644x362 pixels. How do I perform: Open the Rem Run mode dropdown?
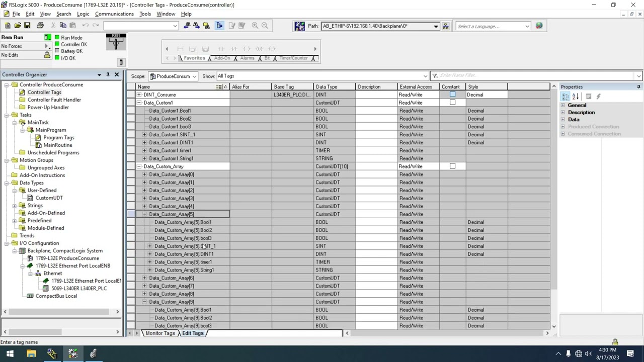click(x=47, y=38)
